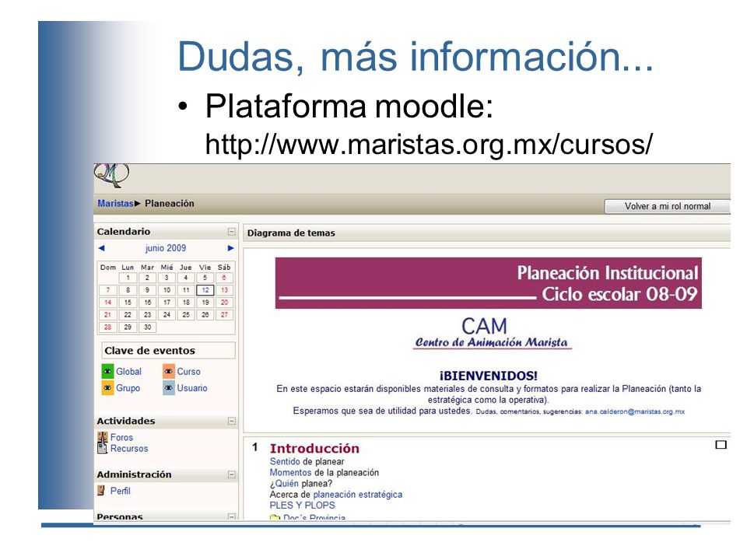
Task: Toggle Global events eye icon
Action: pos(107,371)
